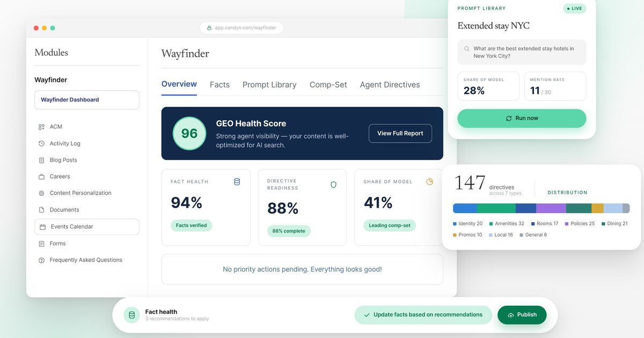Click the Frequently Asked Questions help icon

pyautogui.click(x=41, y=260)
